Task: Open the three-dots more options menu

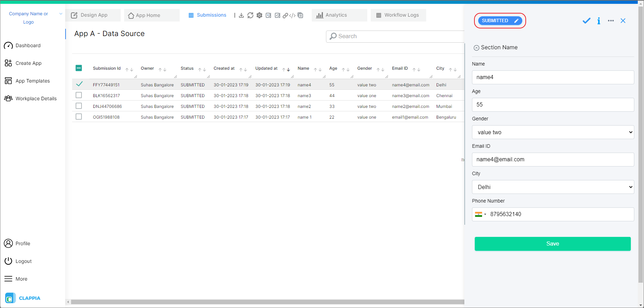Action: [x=611, y=21]
